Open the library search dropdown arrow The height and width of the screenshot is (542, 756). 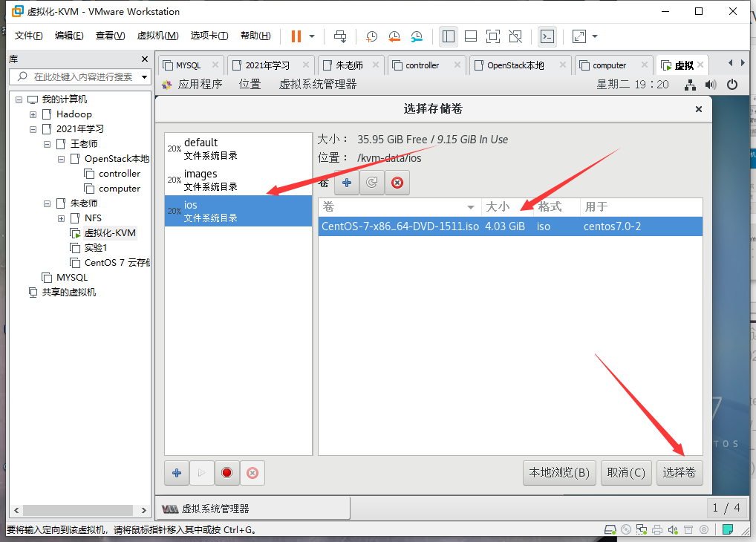pyautogui.click(x=144, y=76)
